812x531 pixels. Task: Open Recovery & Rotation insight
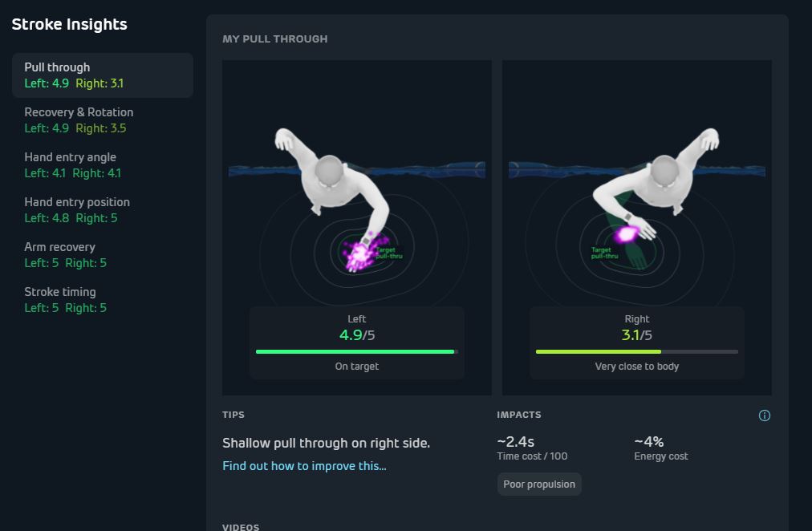click(103, 120)
